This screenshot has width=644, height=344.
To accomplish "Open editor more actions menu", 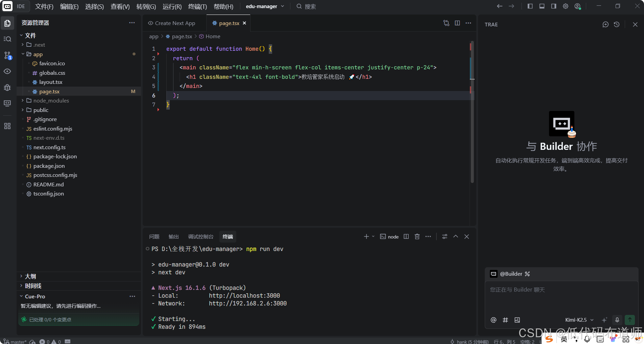I will 468,23.
